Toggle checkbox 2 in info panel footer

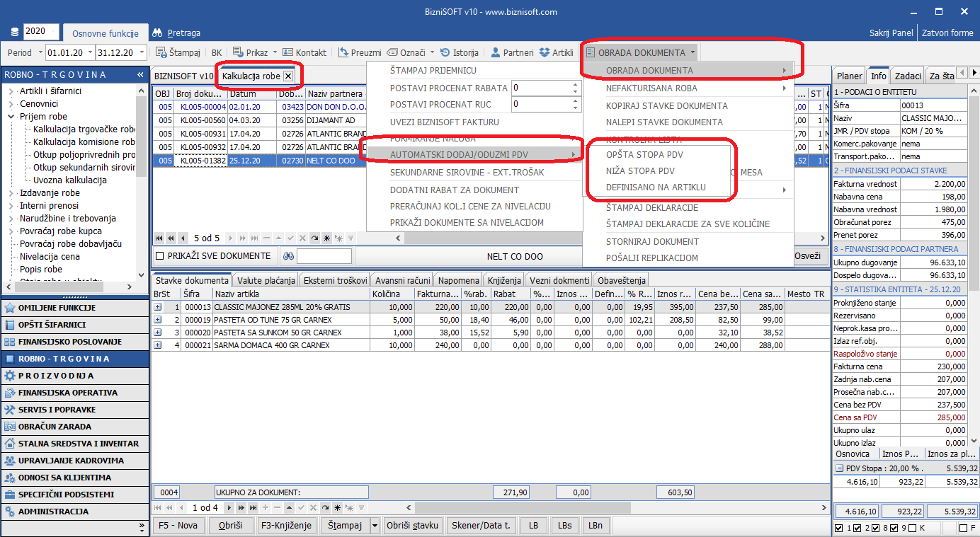[857, 528]
